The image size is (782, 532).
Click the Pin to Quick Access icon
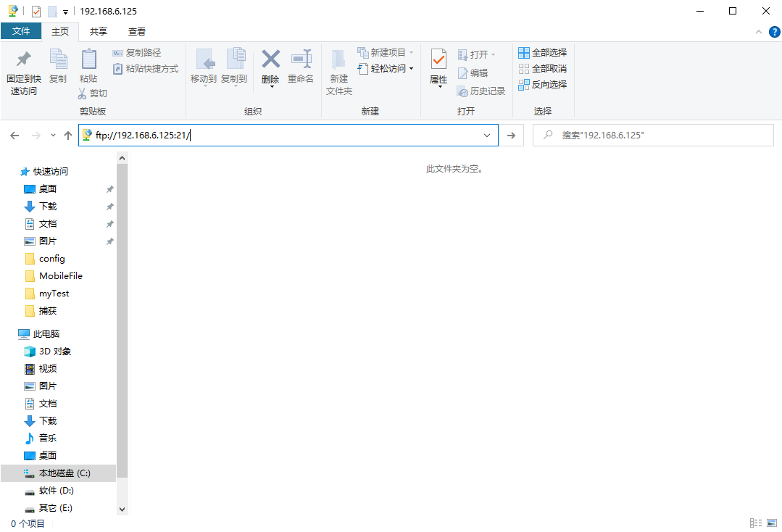point(23,59)
